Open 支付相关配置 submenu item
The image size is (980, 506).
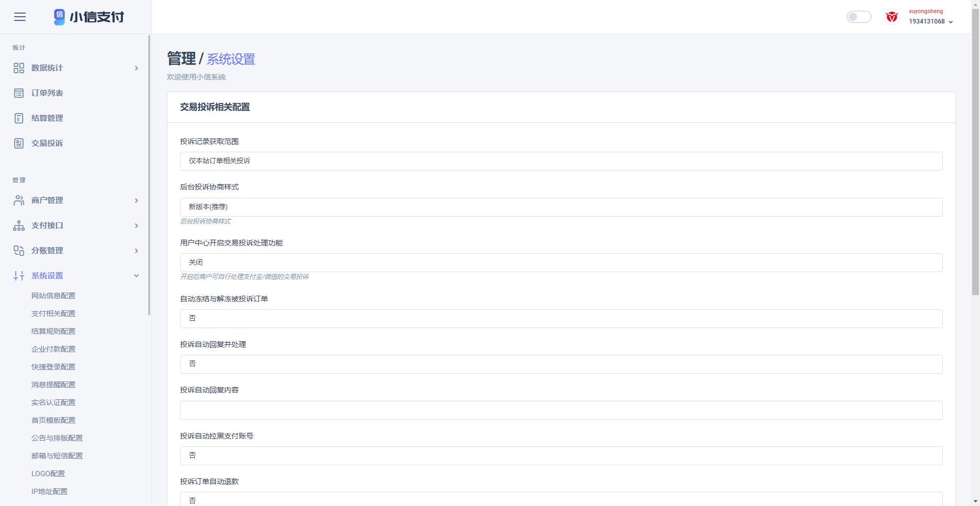[x=53, y=313]
